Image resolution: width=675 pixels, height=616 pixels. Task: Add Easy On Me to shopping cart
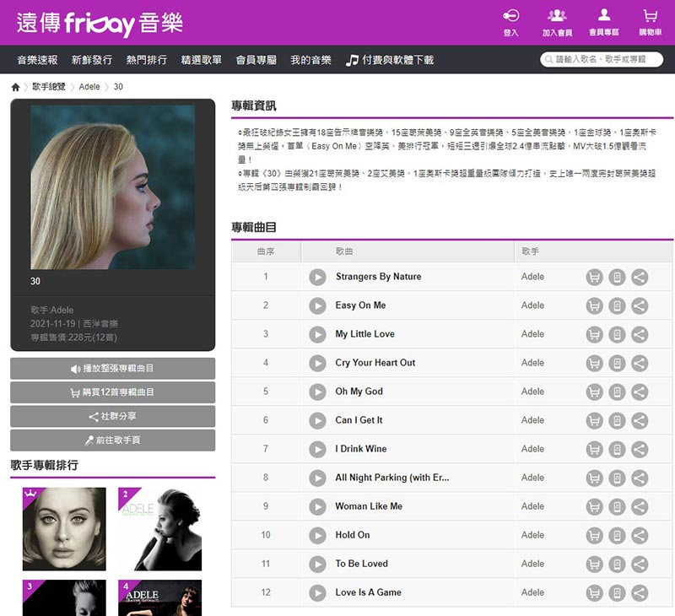(x=595, y=306)
